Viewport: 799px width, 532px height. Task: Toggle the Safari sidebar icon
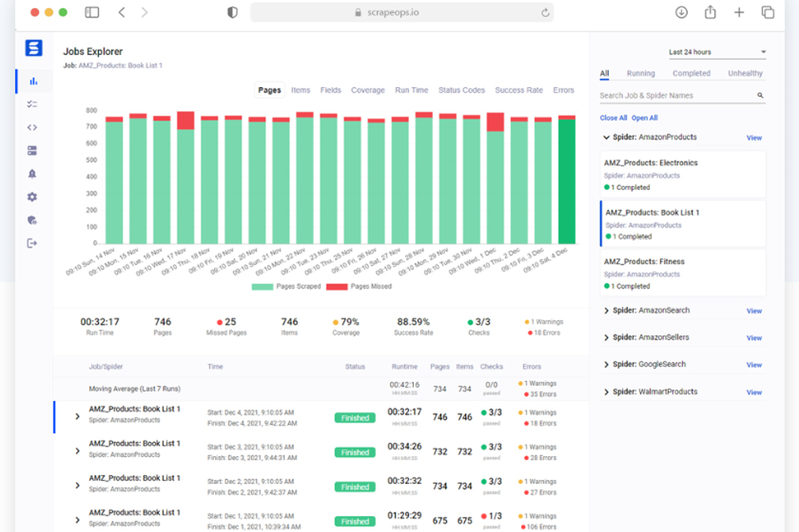pos(92,12)
